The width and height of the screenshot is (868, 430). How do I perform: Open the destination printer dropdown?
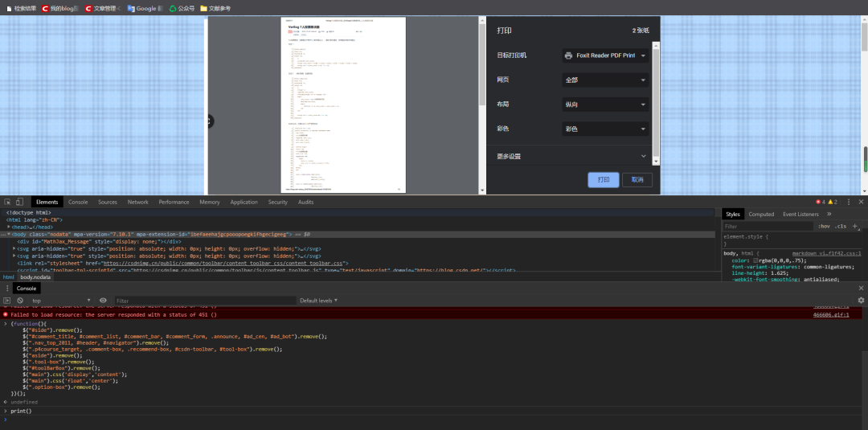click(605, 55)
